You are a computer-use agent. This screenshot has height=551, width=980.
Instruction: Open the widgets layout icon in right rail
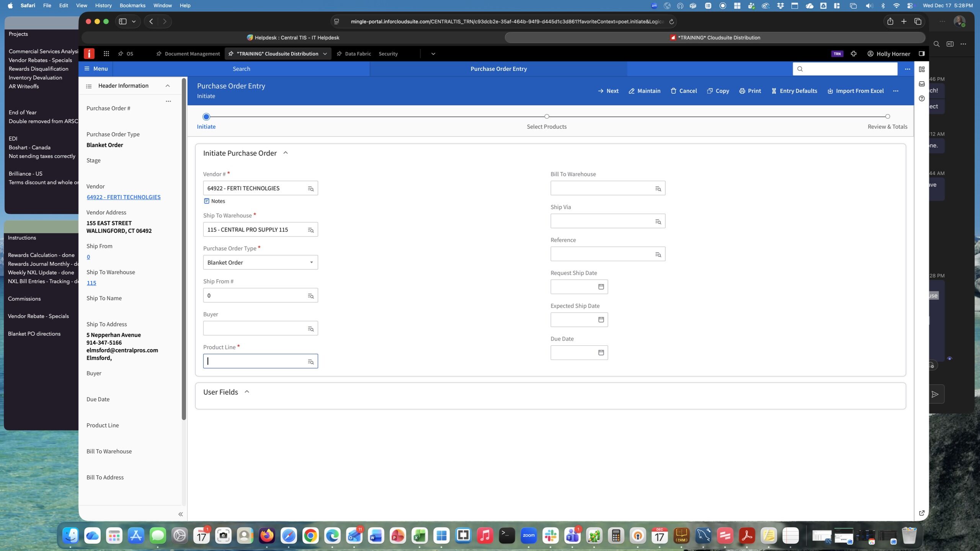[x=921, y=69]
